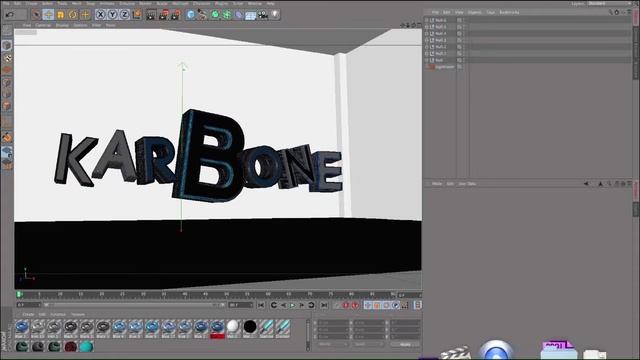Toggle position keyframe recording

[368, 305]
